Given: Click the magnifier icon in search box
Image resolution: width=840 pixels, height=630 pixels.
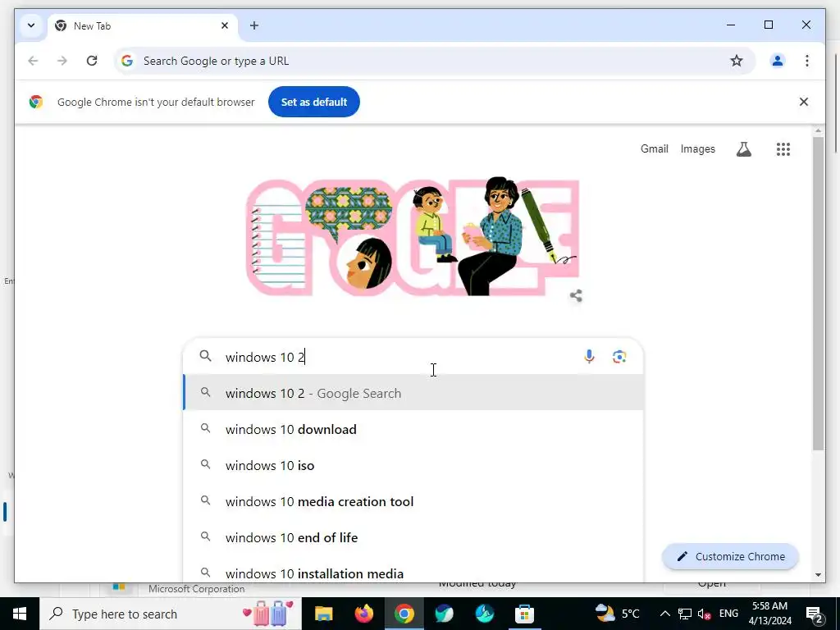Looking at the screenshot, I should tap(205, 356).
